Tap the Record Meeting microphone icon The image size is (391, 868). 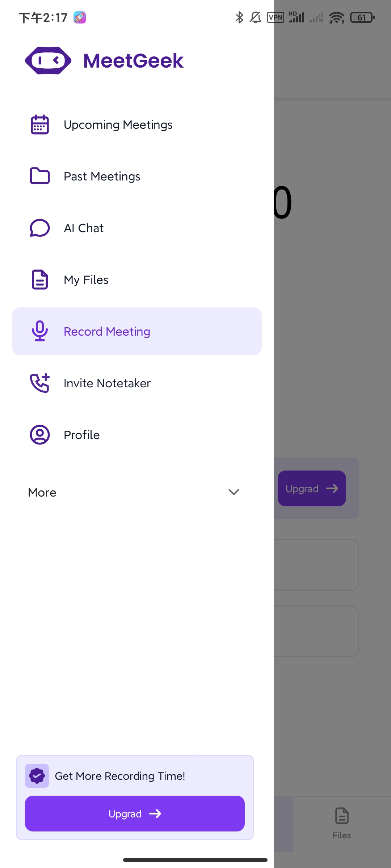pos(40,331)
